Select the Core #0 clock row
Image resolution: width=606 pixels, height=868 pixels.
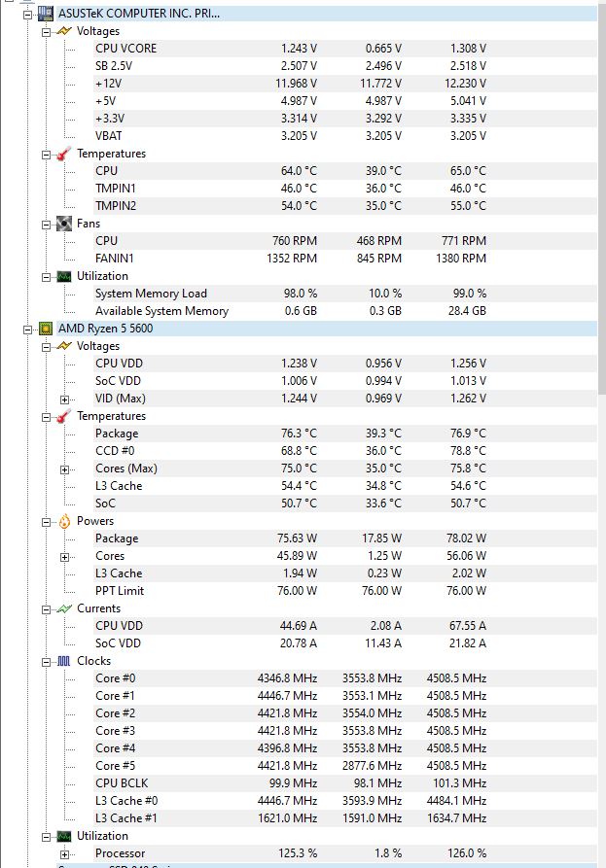345,678
